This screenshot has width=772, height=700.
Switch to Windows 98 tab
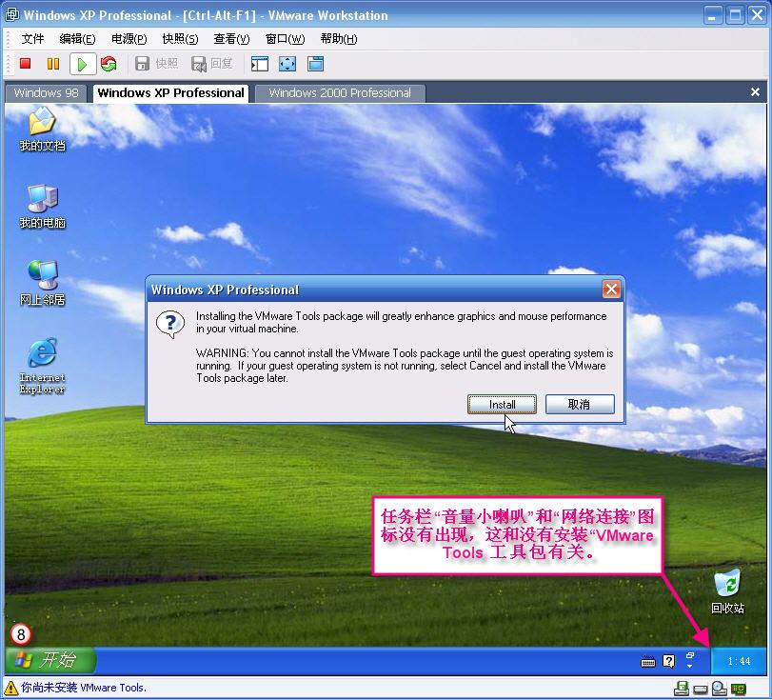click(46, 93)
